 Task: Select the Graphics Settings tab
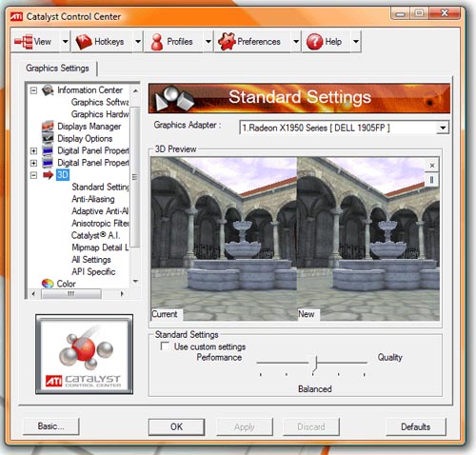coord(57,69)
